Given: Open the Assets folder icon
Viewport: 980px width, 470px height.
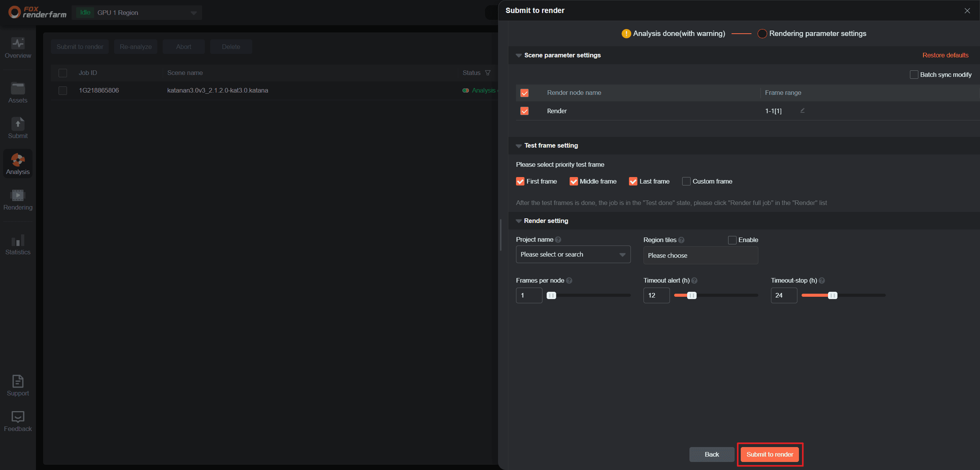Looking at the screenshot, I should pyautogui.click(x=18, y=88).
